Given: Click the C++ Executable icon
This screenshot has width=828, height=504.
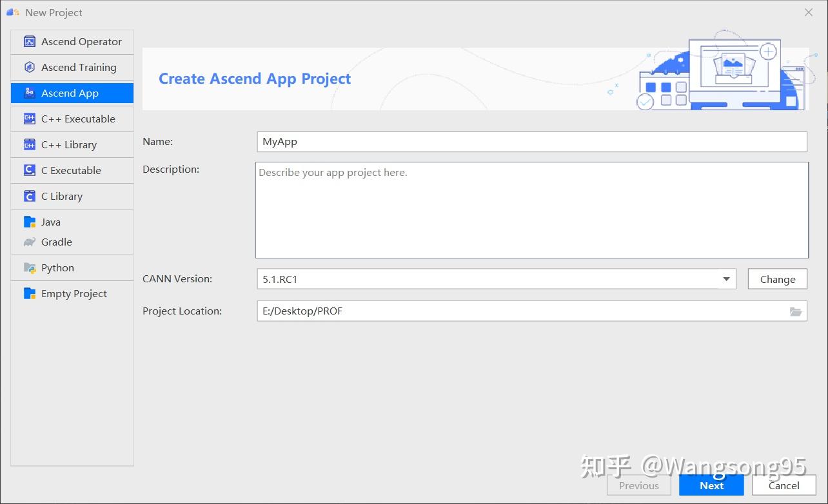Looking at the screenshot, I should [29, 119].
